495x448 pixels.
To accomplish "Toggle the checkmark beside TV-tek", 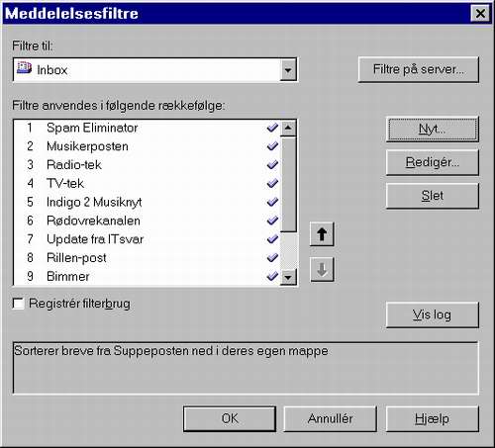I will pyautogui.click(x=272, y=183).
